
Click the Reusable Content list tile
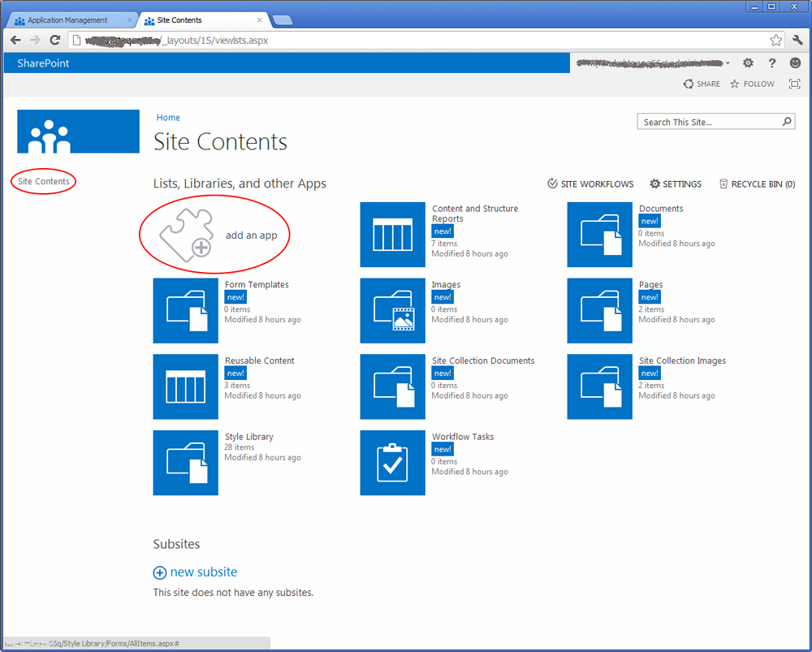(185, 386)
